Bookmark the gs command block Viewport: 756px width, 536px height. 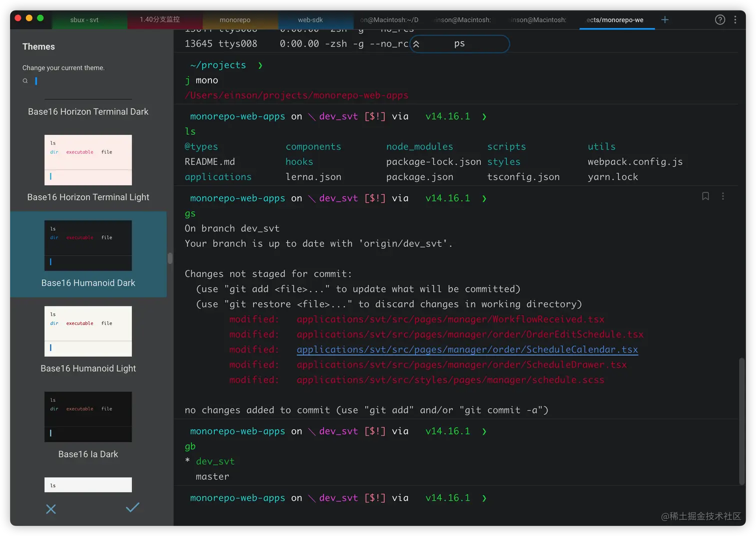705,196
